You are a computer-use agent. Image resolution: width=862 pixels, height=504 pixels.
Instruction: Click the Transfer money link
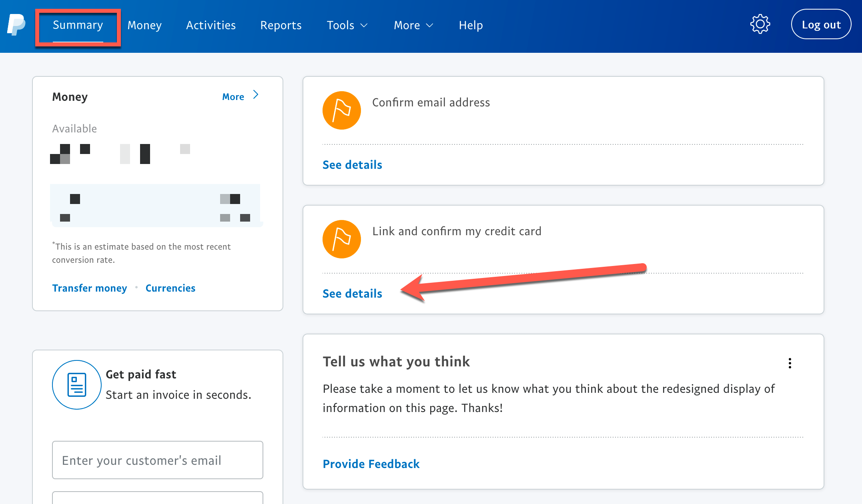coord(90,288)
